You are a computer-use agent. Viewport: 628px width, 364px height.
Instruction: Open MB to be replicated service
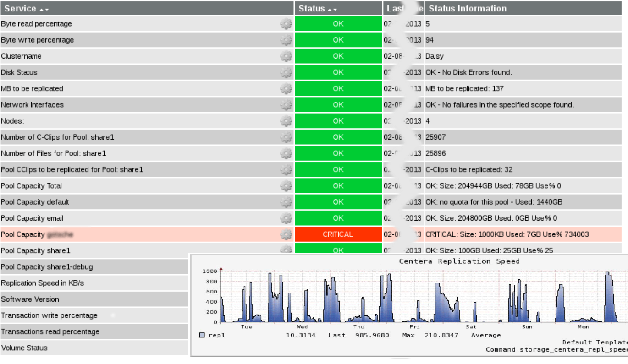pos(32,89)
